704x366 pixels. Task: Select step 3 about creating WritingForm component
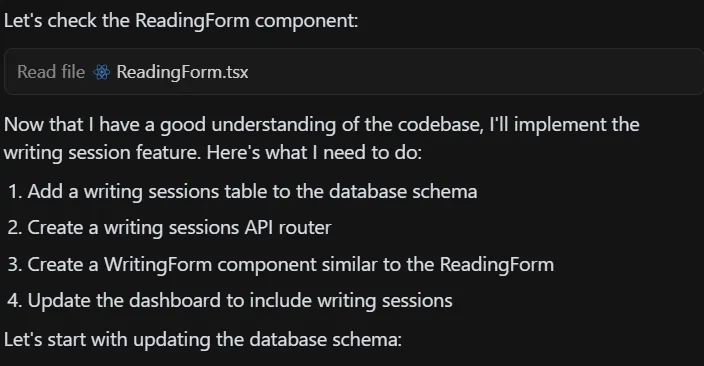tap(281, 265)
